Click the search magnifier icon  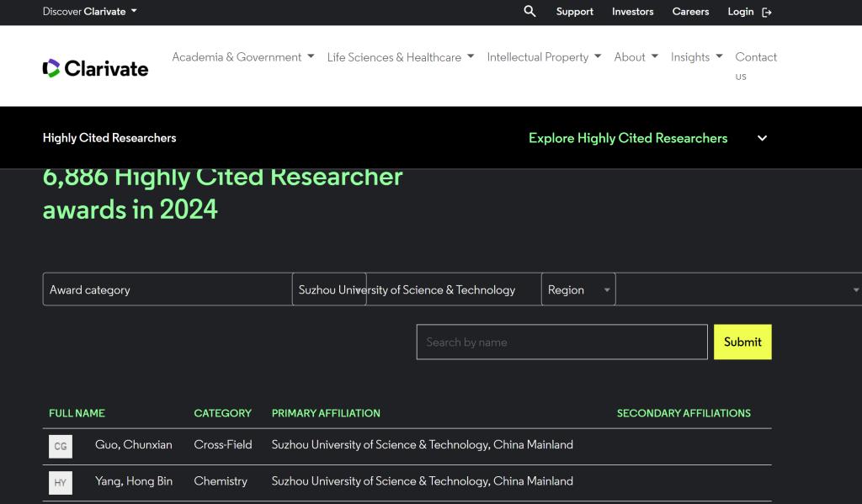[529, 11]
